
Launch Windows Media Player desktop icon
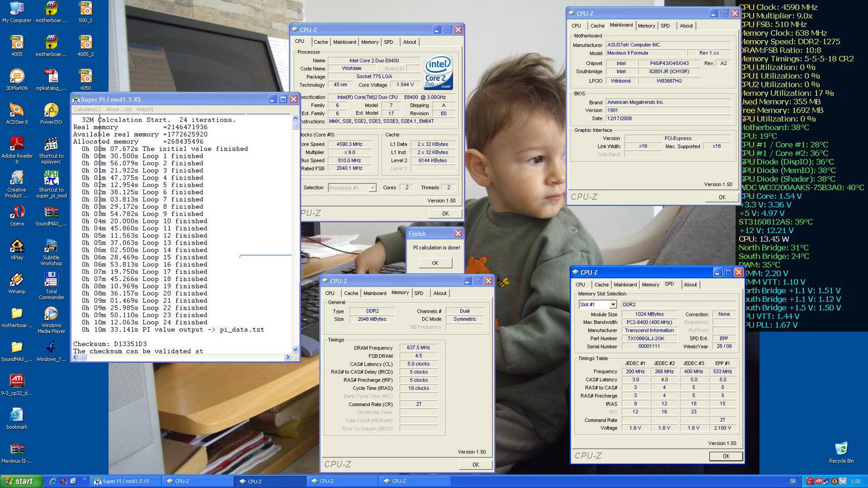point(51,320)
